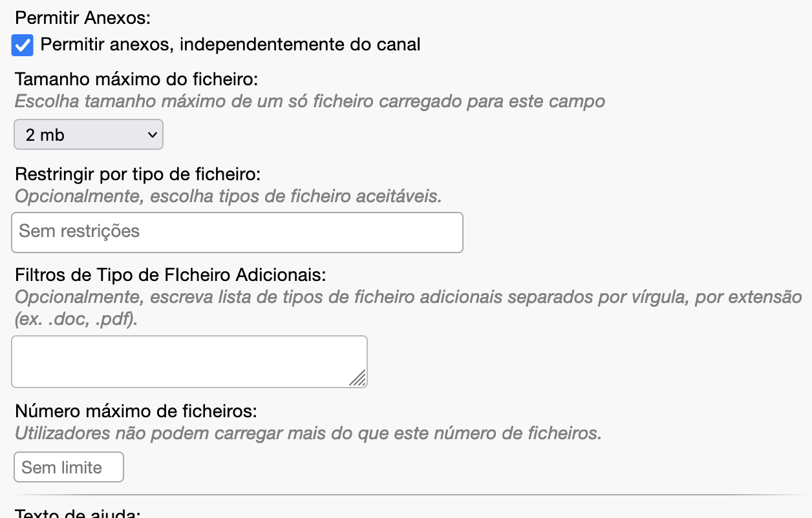Click the 'Sem restrições' file type field
The height and width of the screenshot is (518, 812).
[237, 232]
